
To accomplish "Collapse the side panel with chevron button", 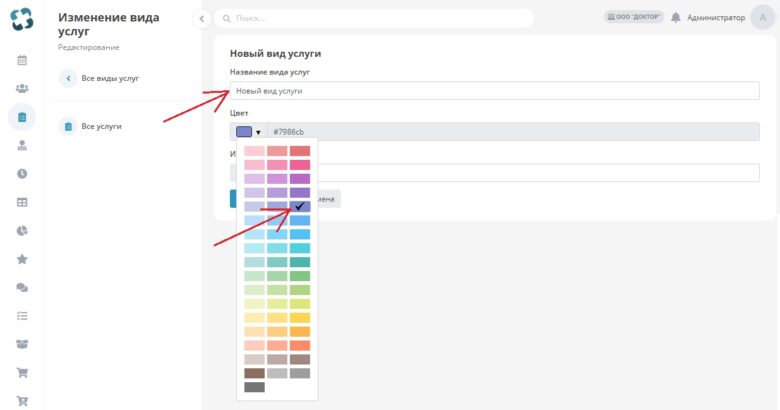I will coord(201,18).
